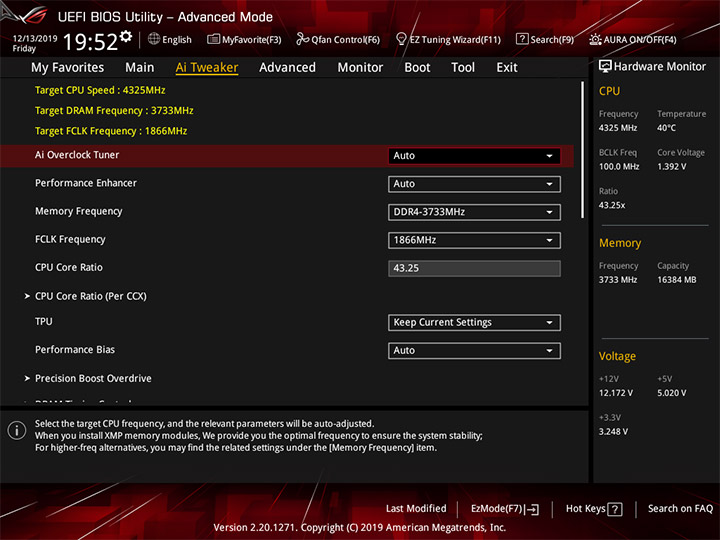Viewport: 720px width, 540px height.
Task: Click the info icon in help panel
Action: pyautogui.click(x=17, y=431)
